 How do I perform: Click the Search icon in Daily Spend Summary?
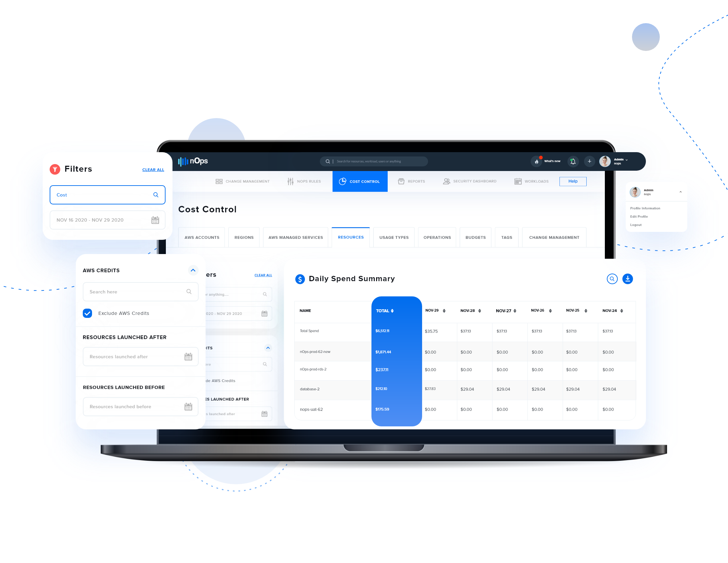click(611, 279)
